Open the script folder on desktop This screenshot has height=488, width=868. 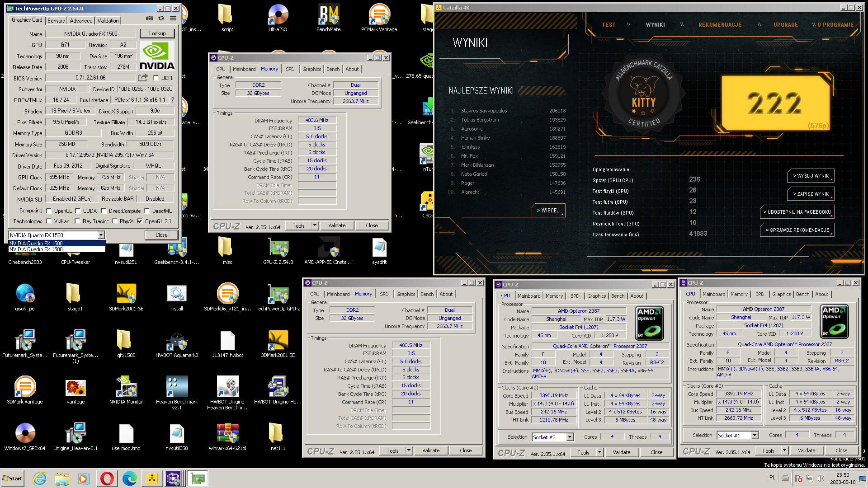tap(227, 18)
